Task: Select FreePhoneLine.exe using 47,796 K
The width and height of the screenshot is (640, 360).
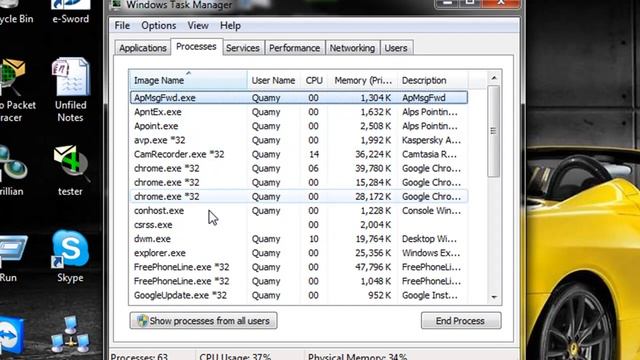Action: [x=299, y=267]
